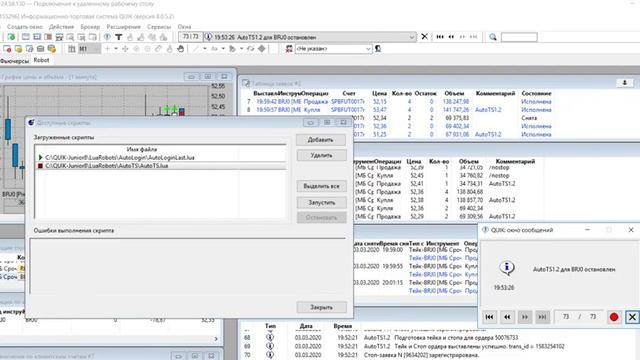The width and height of the screenshot is (640, 360).
Task: Click the /nostop comment in first trades row
Action: [499, 167]
